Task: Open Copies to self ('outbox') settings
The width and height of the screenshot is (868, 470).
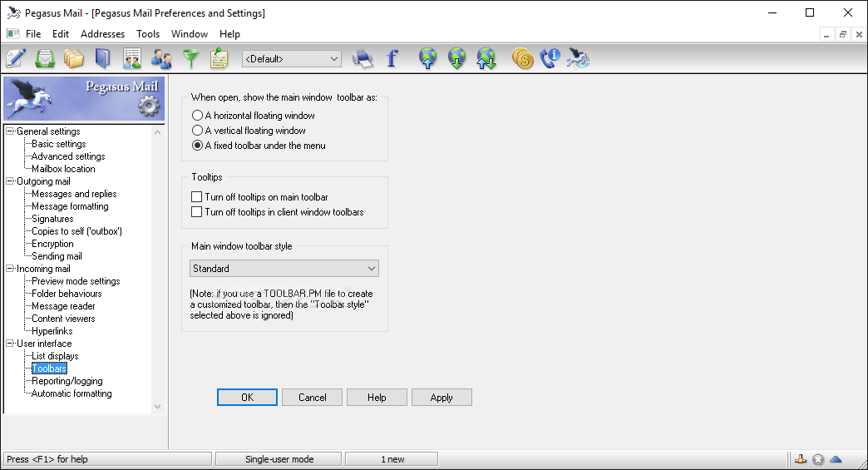Action: point(76,231)
